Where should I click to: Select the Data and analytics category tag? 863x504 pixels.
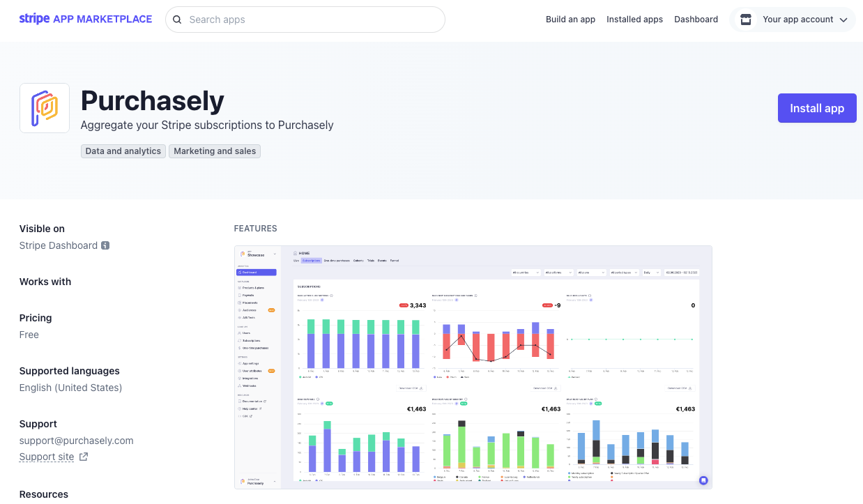[123, 151]
